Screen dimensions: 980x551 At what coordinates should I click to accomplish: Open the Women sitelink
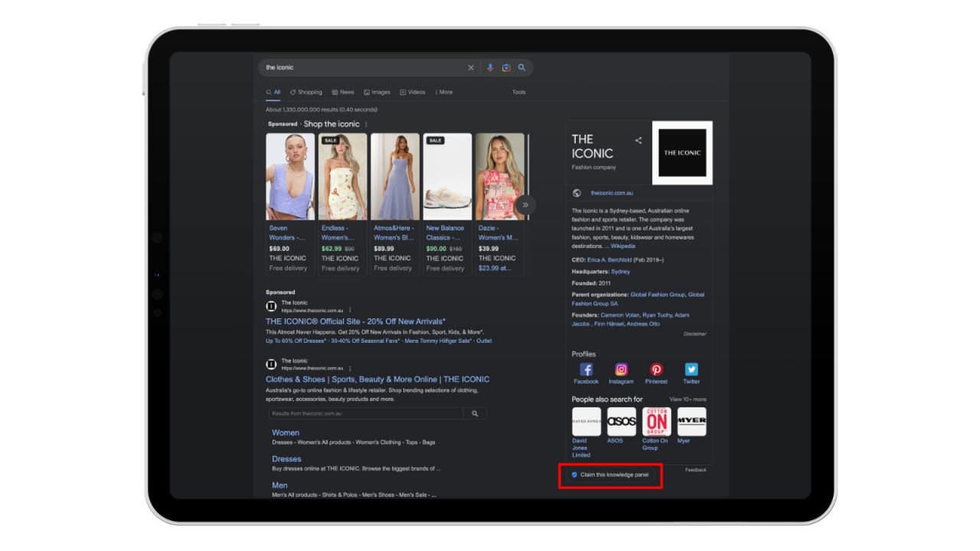[286, 432]
